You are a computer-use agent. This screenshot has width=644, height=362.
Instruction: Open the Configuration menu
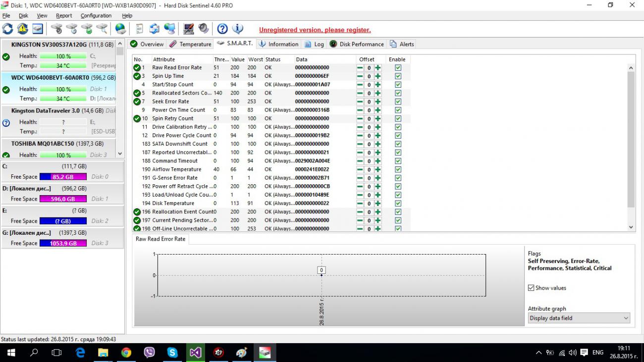[96, 16]
